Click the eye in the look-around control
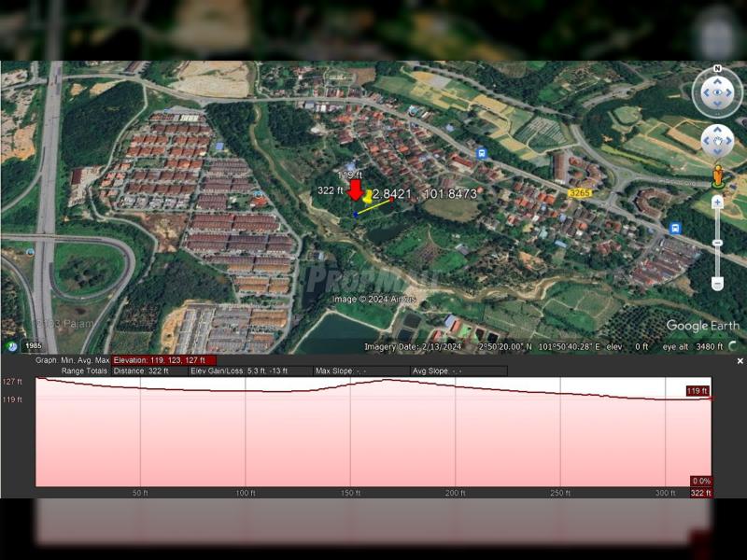The height and width of the screenshot is (560, 747). pyautogui.click(x=717, y=93)
